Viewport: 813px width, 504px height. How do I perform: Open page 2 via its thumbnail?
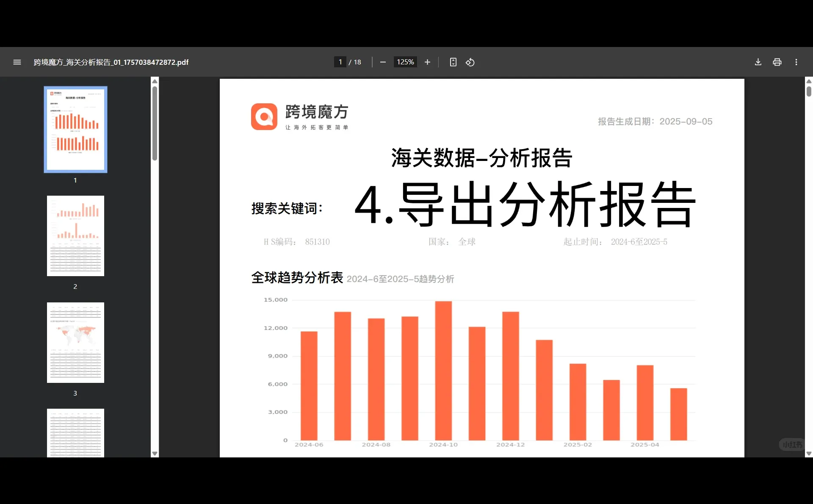[75, 235]
